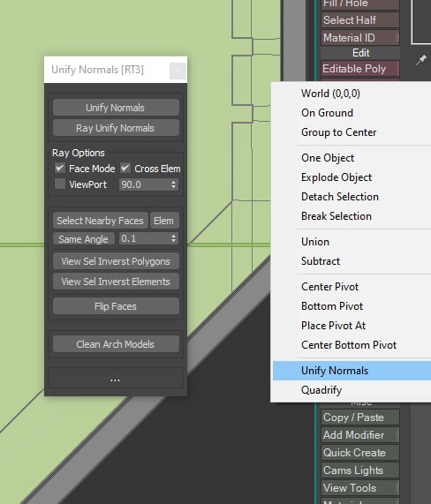The height and width of the screenshot is (504, 431).
Task: Click Add Modifier panel button
Action: pos(360,435)
